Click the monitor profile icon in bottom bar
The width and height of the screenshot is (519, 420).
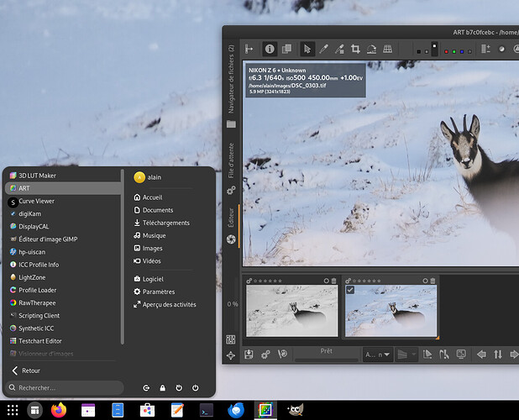461,354
